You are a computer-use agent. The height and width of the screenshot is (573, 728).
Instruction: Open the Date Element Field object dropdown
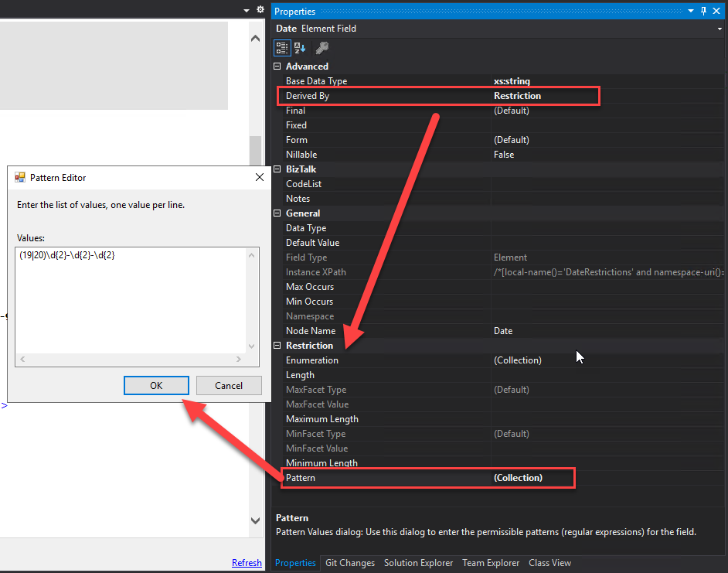pyautogui.click(x=719, y=29)
